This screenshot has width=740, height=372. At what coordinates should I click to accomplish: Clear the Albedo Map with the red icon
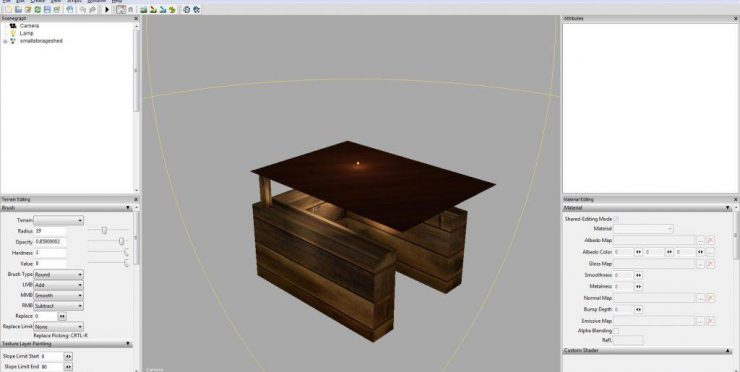(x=711, y=240)
